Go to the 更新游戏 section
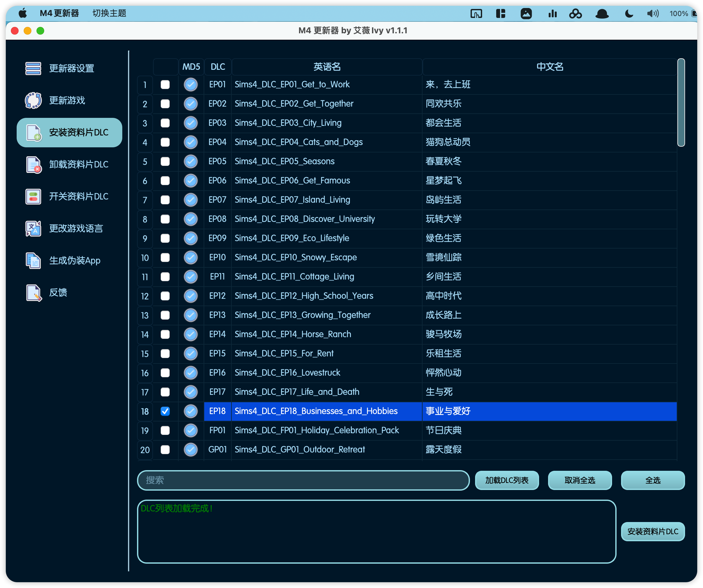Image resolution: width=703 pixels, height=588 pixels. (x=69, y=101)
